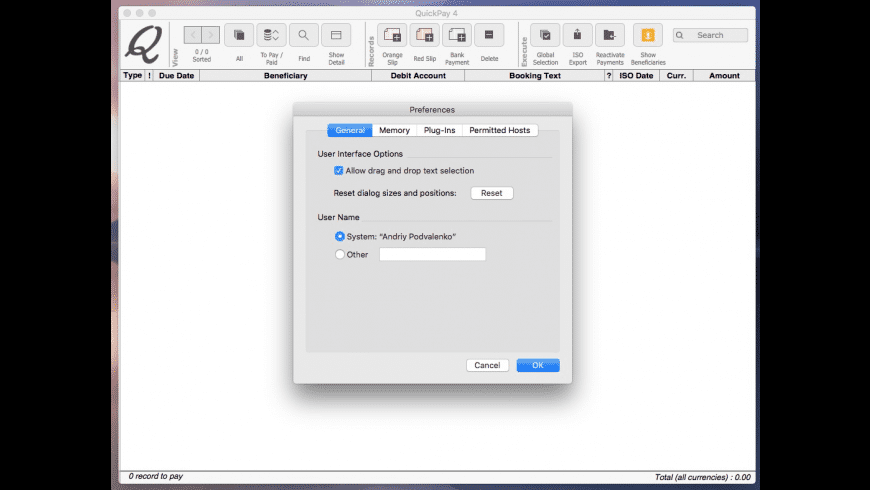Image resolution: width=870 pixels, height=490 pixels.
Task: Click Reactivate Payments icon
Action: tap(610, 35)
